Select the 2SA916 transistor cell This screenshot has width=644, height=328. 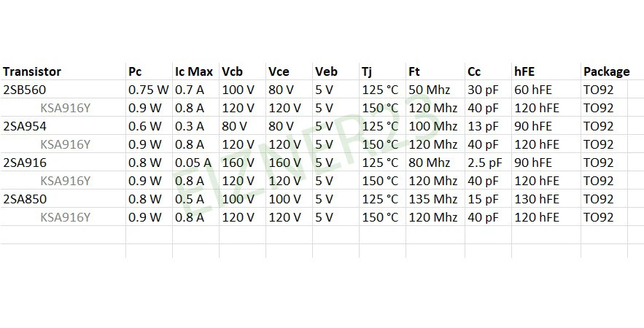point(25,163)
